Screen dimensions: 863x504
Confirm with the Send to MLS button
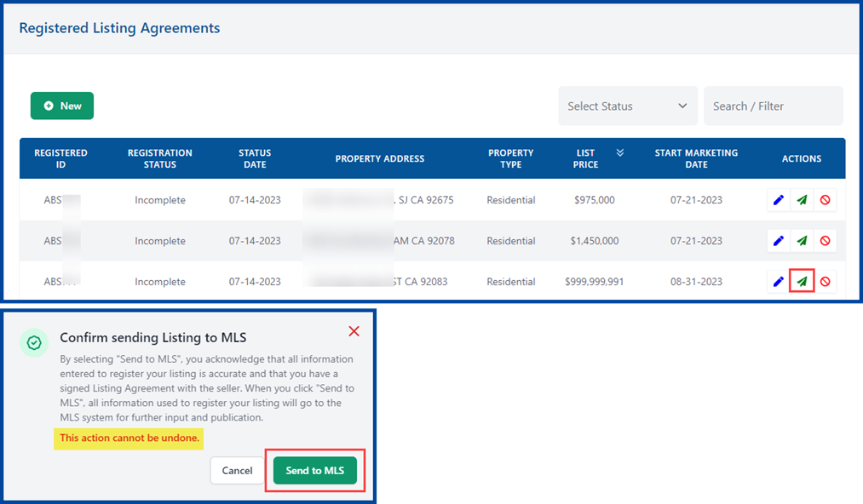[x=315, y=471]
